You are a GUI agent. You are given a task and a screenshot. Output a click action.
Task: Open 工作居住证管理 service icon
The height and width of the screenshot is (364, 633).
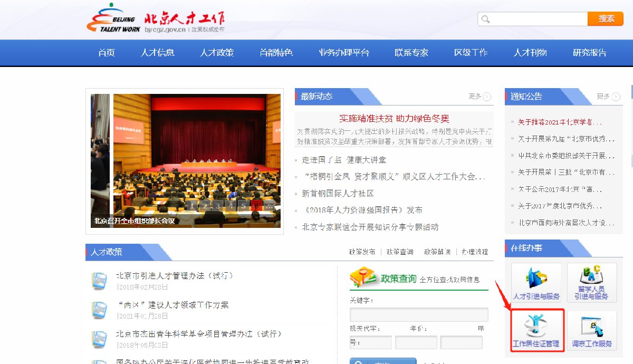(536, 331)
